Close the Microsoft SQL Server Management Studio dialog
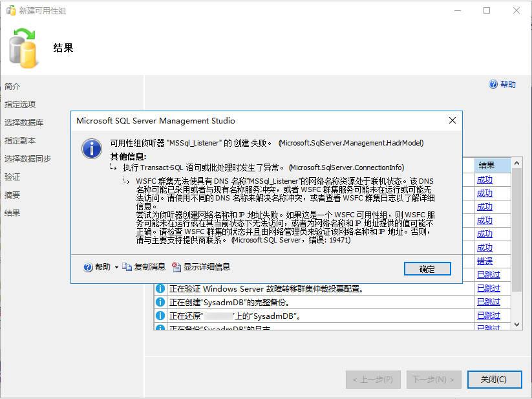 (x=452, y=120)
